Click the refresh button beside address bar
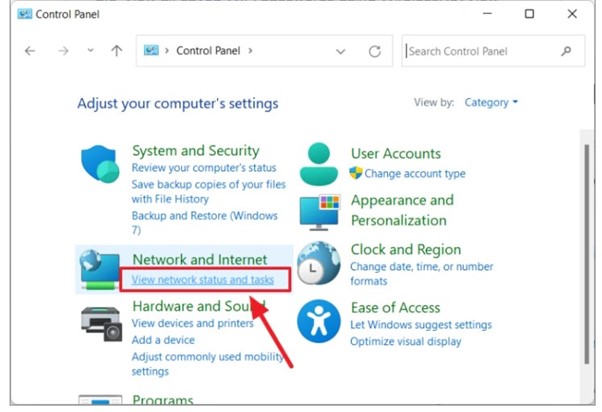Viewport: 602px width, 412px height. pyautogui.click(x=375, y=51)
